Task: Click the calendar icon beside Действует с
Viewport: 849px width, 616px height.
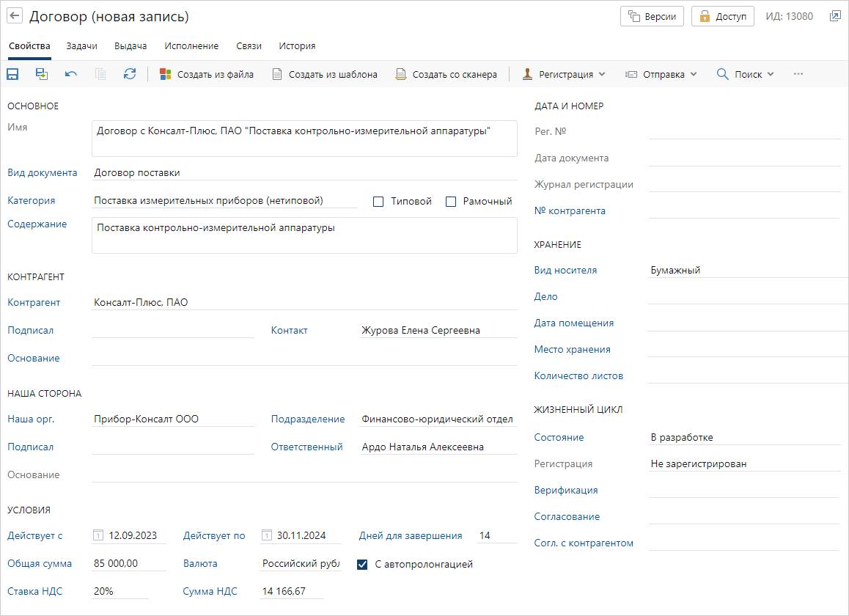Action: [x=98, y=536]
